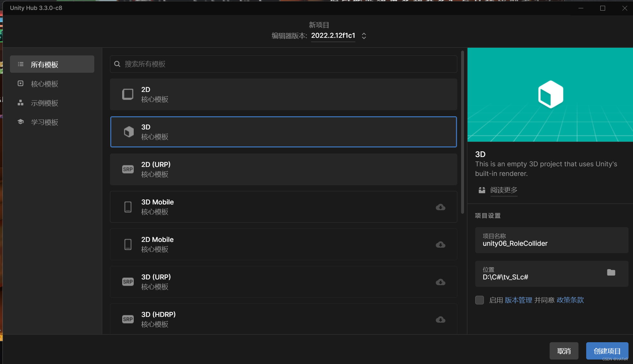Select the 核心模板 sidebar category
633x364 pixels.
[x=44, y=84]
